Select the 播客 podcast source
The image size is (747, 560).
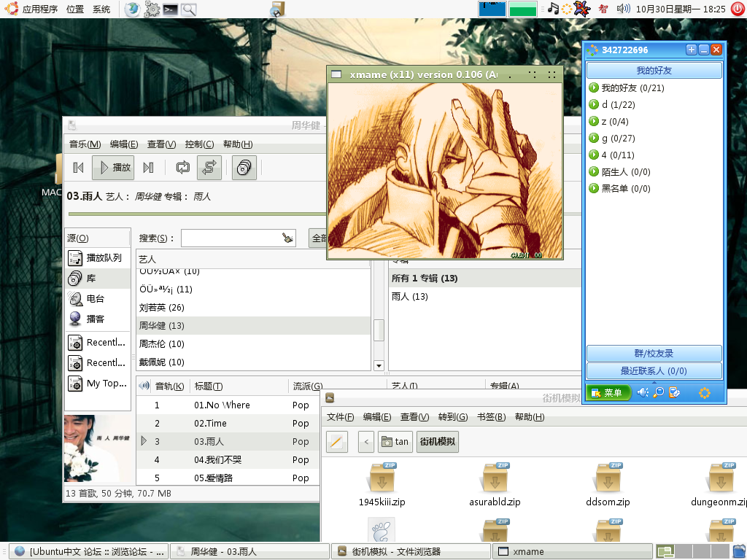click(x=98, y=319)
